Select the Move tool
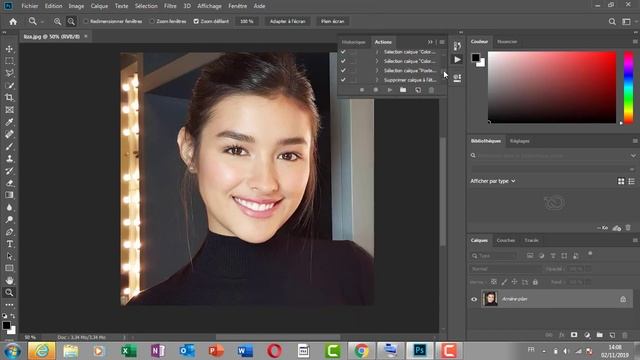640x360 pixels. coord(9,49)
